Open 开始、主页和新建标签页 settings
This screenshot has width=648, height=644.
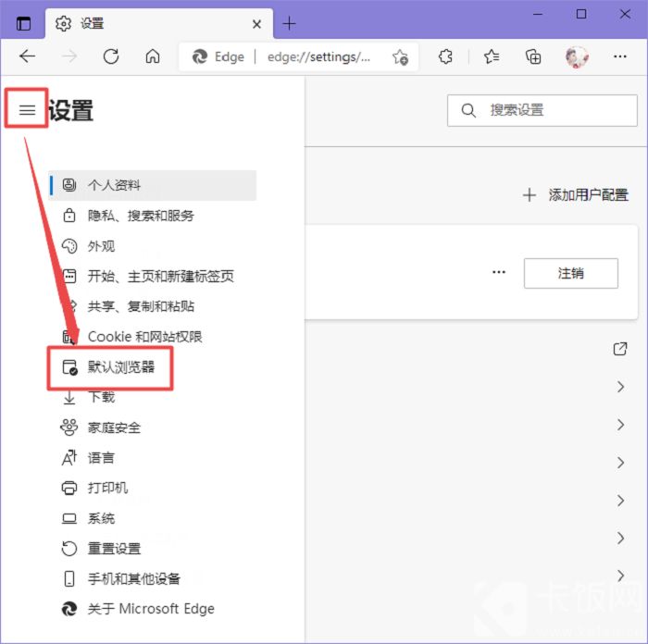148,277
